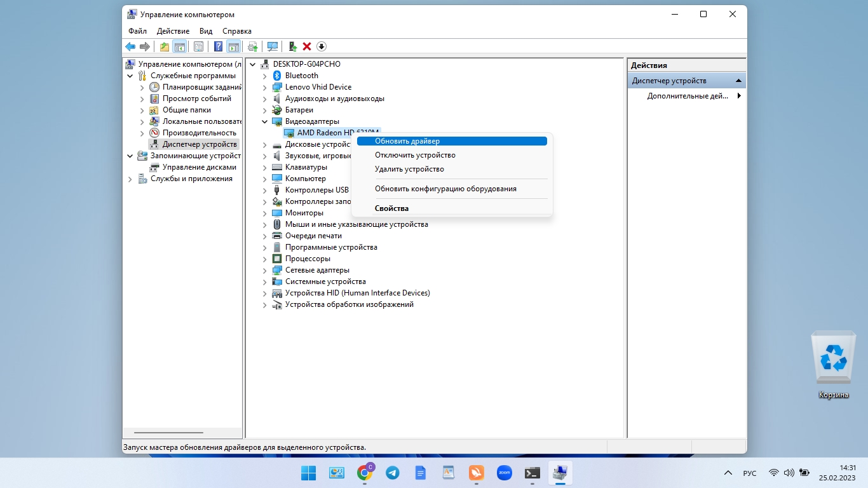868x488 pixels.
Task: Select Системные устройства category
Action: (x=325, y=281)
